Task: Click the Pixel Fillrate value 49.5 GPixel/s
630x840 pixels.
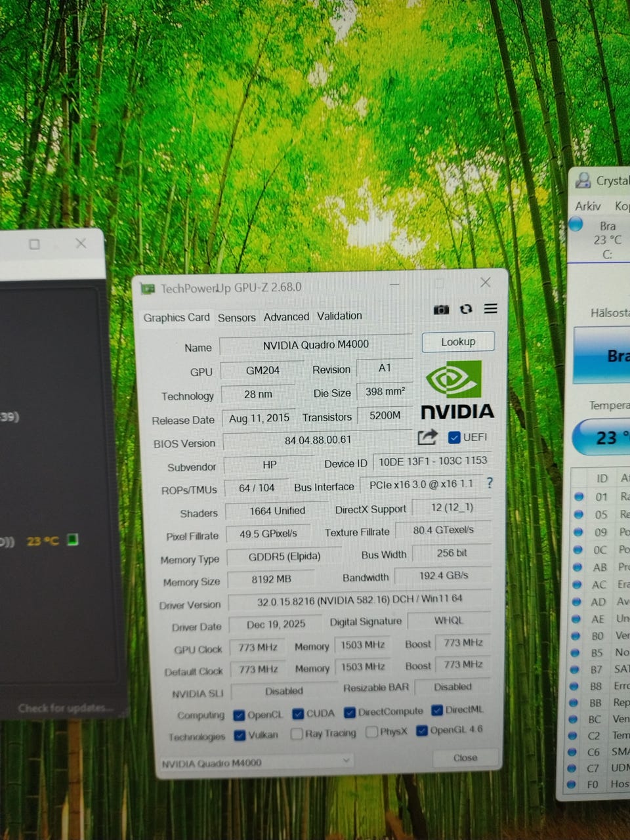Action: (x=268, y=534)
